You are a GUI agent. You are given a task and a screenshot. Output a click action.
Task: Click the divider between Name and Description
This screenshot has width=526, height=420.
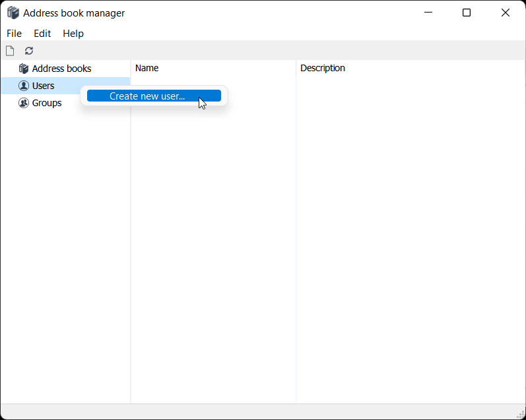296,68
